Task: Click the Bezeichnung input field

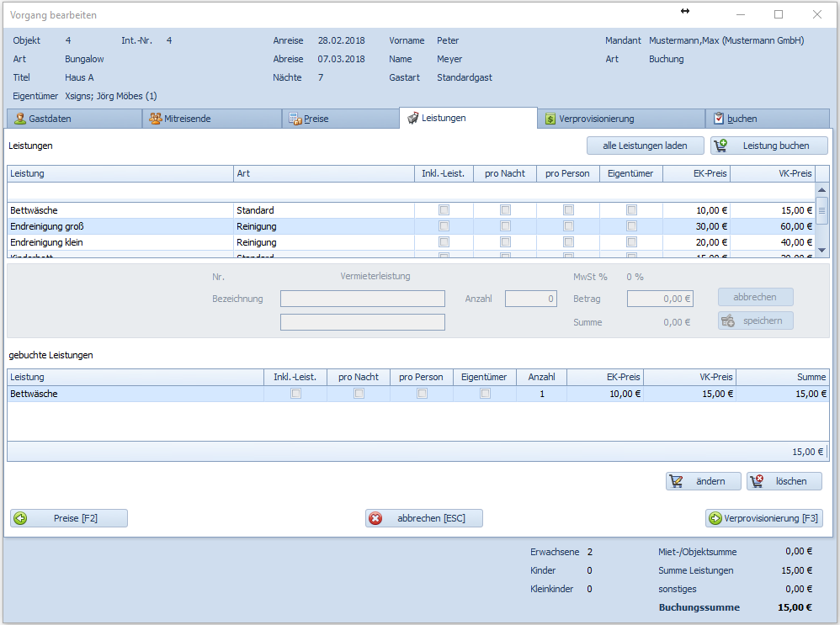Action: click(x=363, y=299)
